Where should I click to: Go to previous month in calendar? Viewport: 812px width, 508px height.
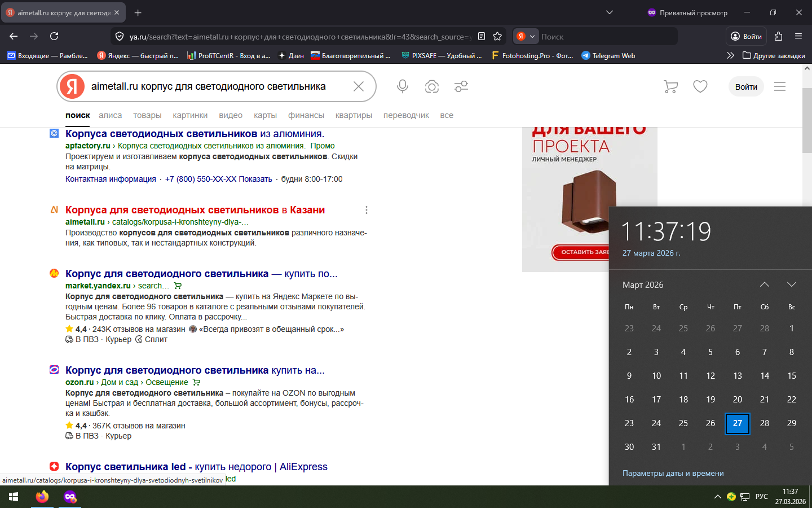coord(764,284)
